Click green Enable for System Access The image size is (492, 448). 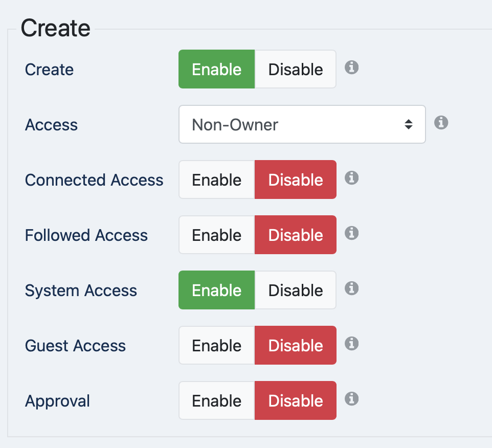point(216,290)
